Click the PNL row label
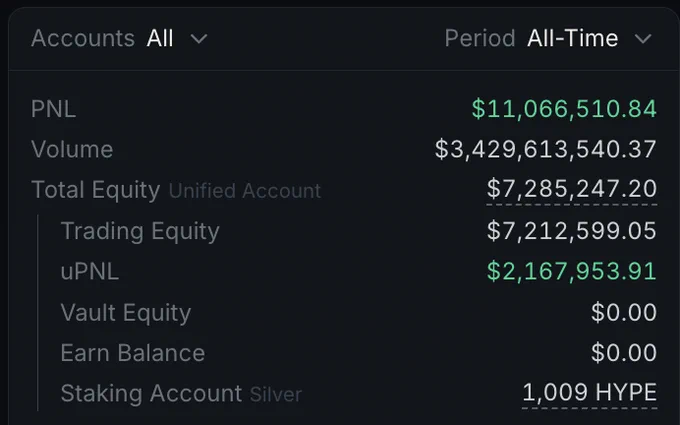The height and width of the screenshot is (425, 680). click(x=53, y=109)
